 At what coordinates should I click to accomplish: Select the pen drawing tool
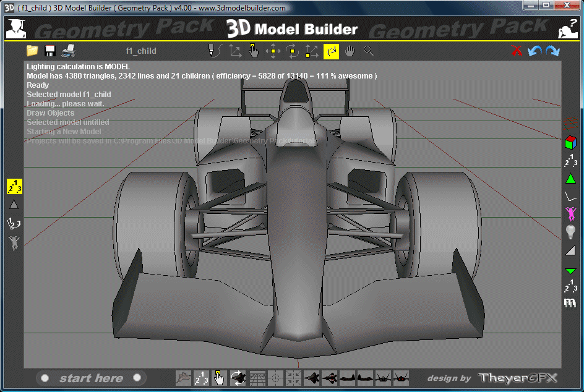point(215,51)
